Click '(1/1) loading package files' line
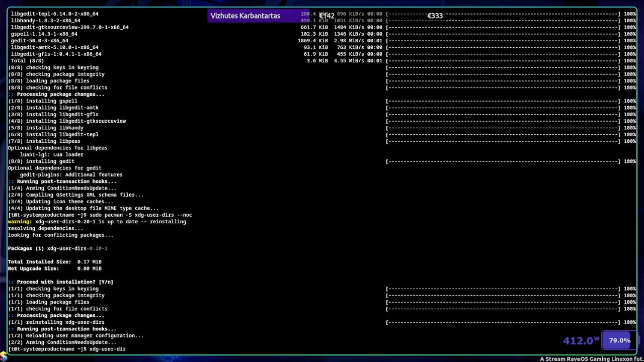The height and width of the screenshot is (362, 644). [x=49, y=302]
